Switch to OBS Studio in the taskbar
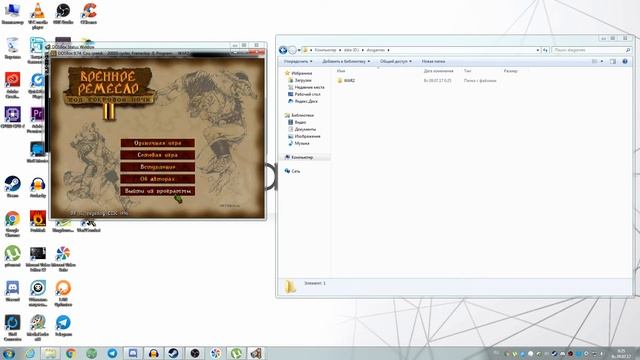Screen dimensions: 640x360 195,353
